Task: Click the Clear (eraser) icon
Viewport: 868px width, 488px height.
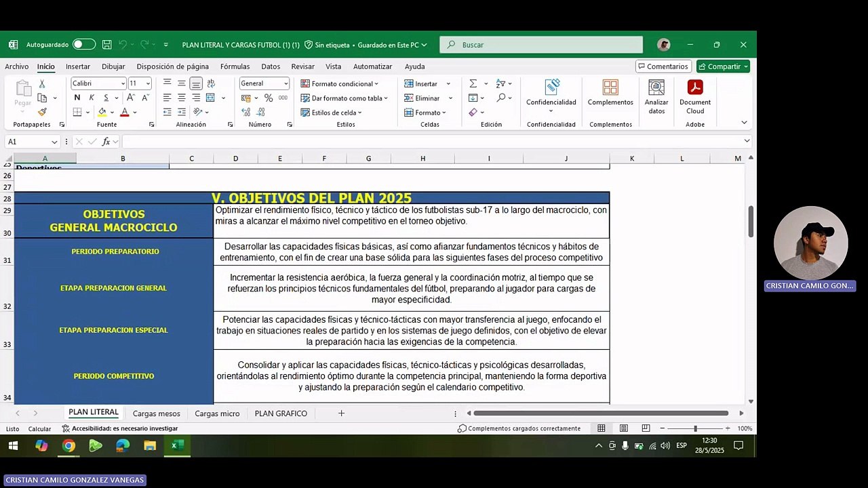Action: [x=473, y=112]
